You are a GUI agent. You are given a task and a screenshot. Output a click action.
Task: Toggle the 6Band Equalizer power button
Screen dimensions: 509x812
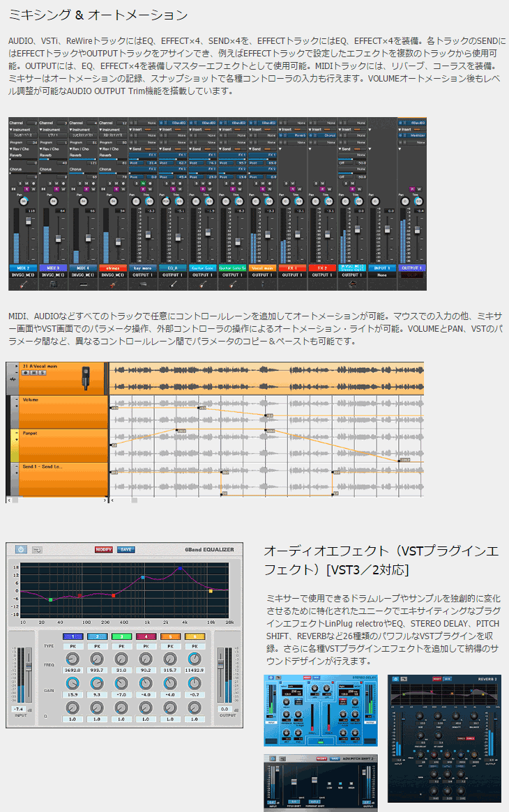(20, 550)
